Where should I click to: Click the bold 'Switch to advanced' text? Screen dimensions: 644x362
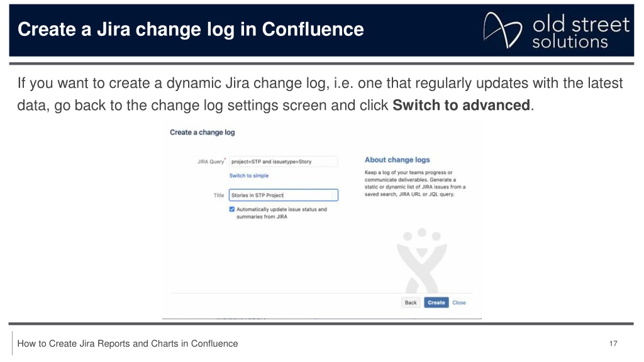pyautogui.click(x=461, y=105)
